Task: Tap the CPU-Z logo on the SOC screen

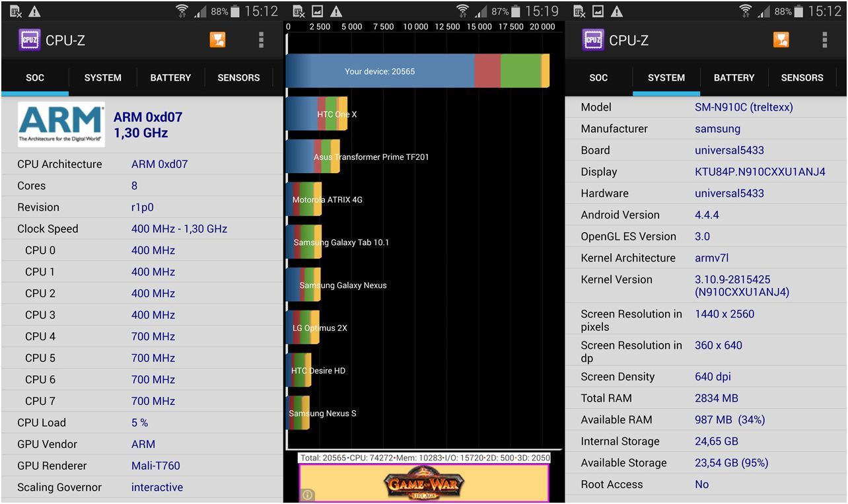Action: pos(30,40)
